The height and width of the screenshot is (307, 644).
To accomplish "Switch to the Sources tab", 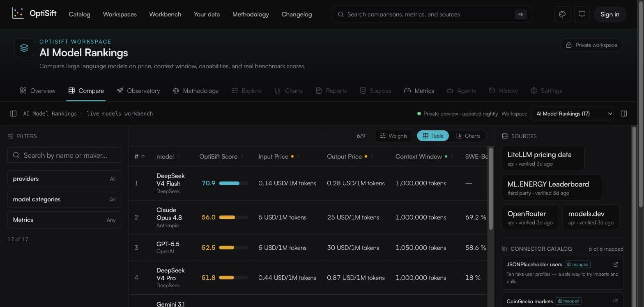I will [375, 90].
